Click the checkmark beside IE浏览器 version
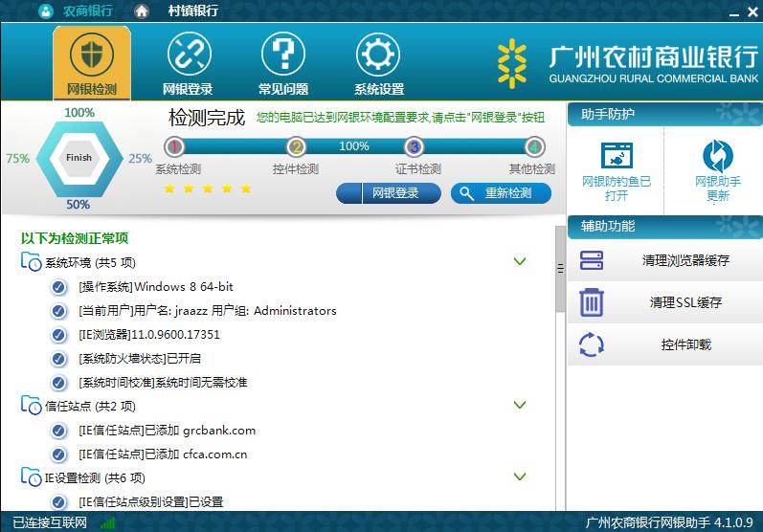 pyautogui.click(x=58, y=335)
